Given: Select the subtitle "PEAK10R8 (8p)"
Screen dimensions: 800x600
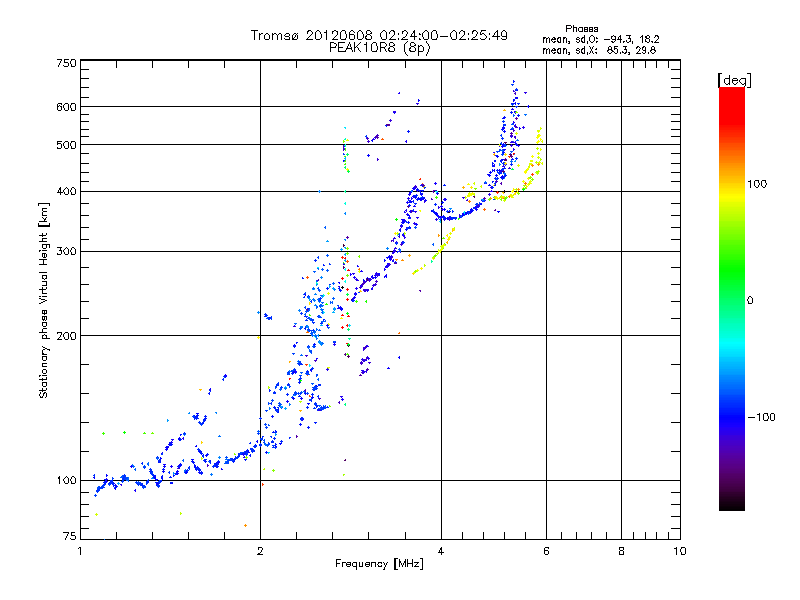Looking at the screenshot, I should 379,48.
